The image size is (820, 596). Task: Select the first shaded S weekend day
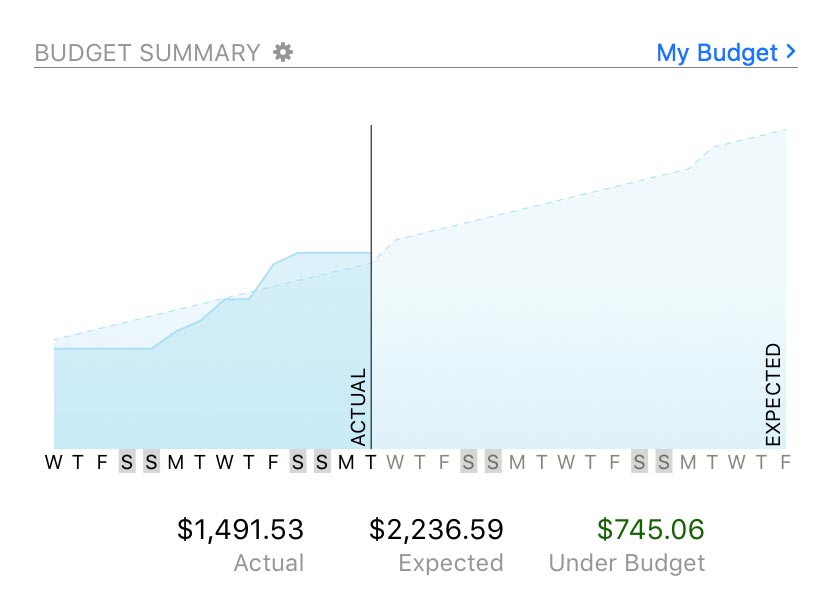127,462
